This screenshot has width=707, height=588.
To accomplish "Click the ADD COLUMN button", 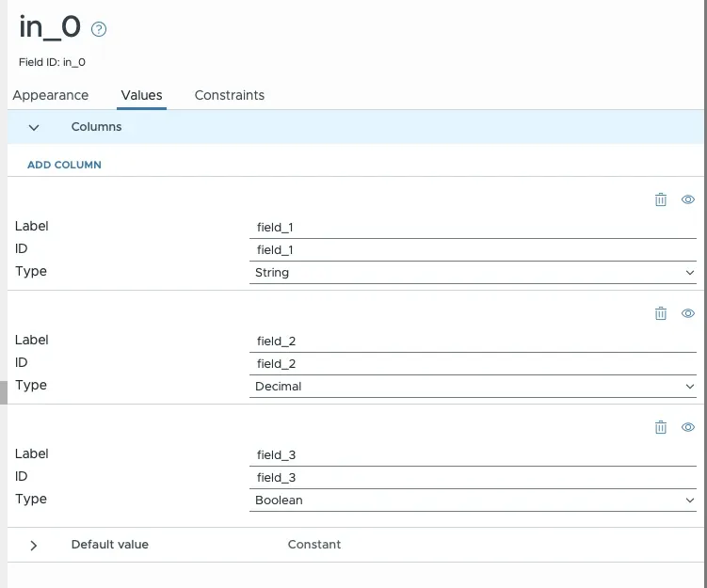I will point(64,165).
